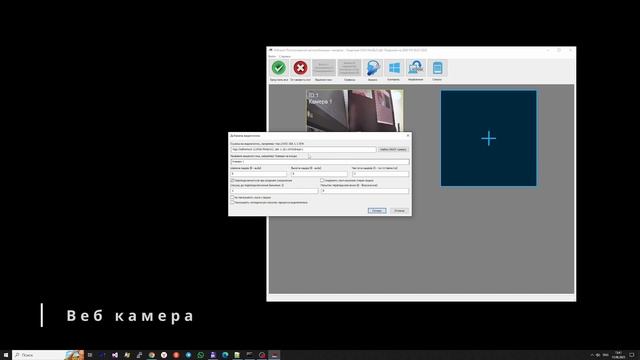Open the notification center icon
The image size is (640, 360).
[632, 355]
